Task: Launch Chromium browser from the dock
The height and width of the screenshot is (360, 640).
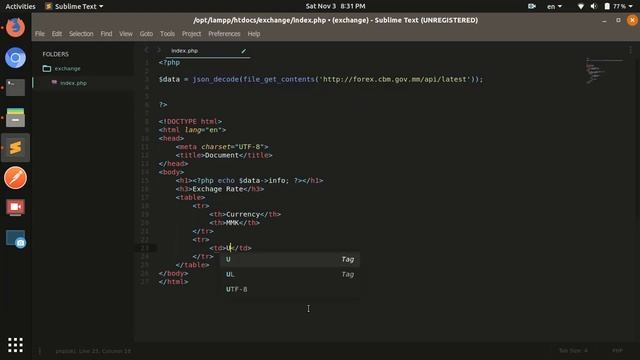Action: point(15,58)
